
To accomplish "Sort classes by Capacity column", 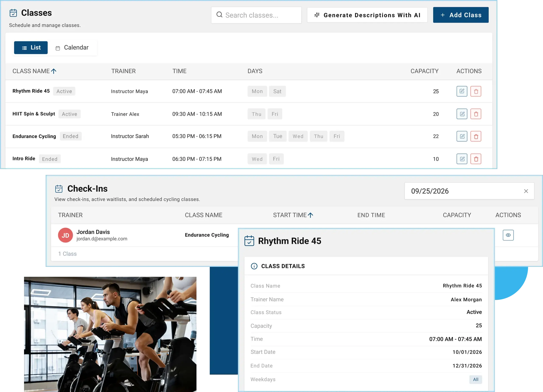I will [x=424, y=71].
